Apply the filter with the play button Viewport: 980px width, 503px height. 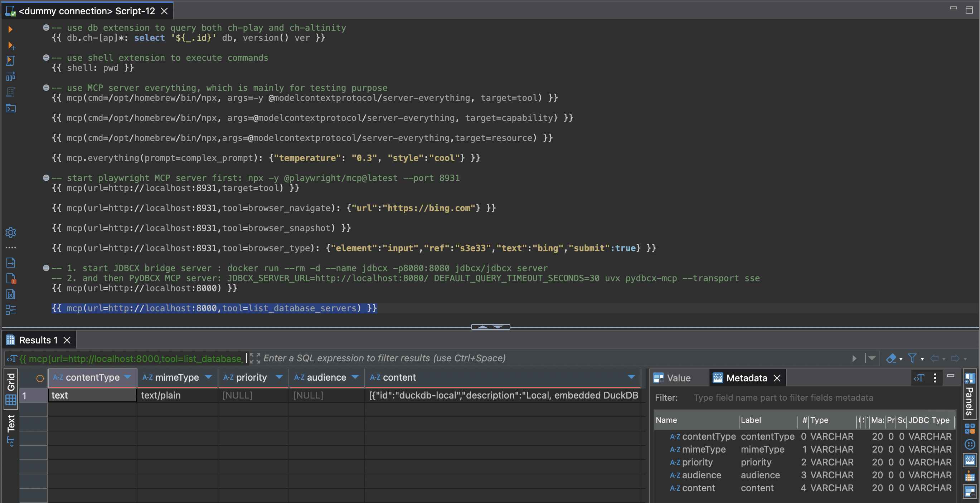click(x=854, y=358)
